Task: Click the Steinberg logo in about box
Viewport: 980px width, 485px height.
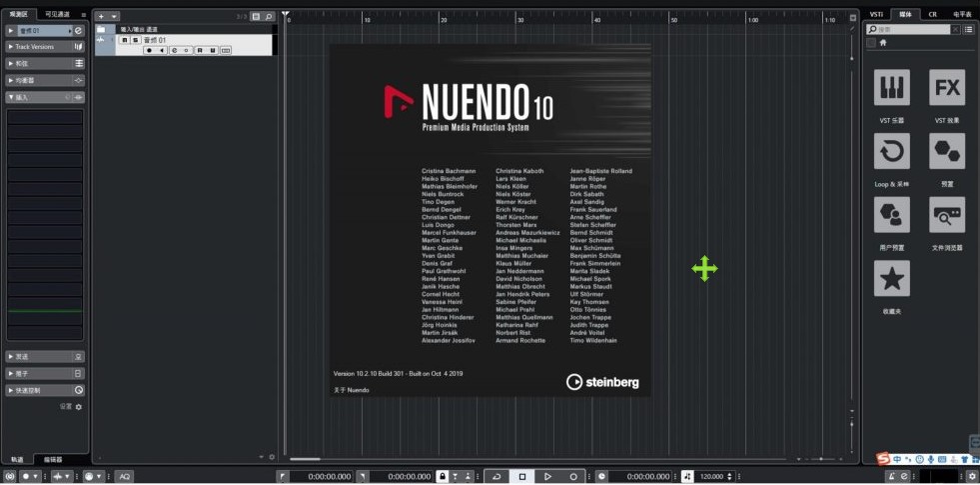Action: pos(602,382)
